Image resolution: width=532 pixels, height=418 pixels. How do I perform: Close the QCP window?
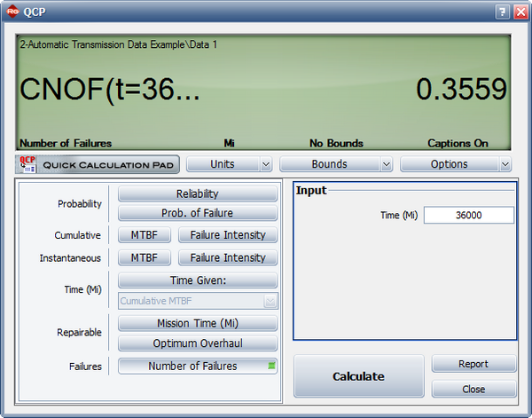tap(520, 12)
